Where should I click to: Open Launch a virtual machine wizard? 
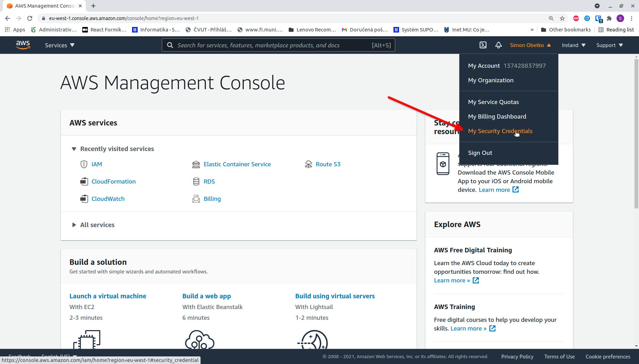(108, 296)
